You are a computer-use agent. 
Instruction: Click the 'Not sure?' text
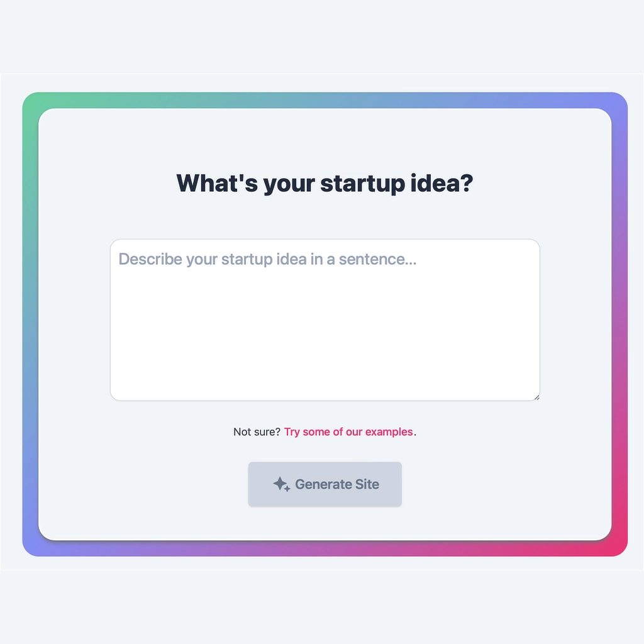coord(257,432)
